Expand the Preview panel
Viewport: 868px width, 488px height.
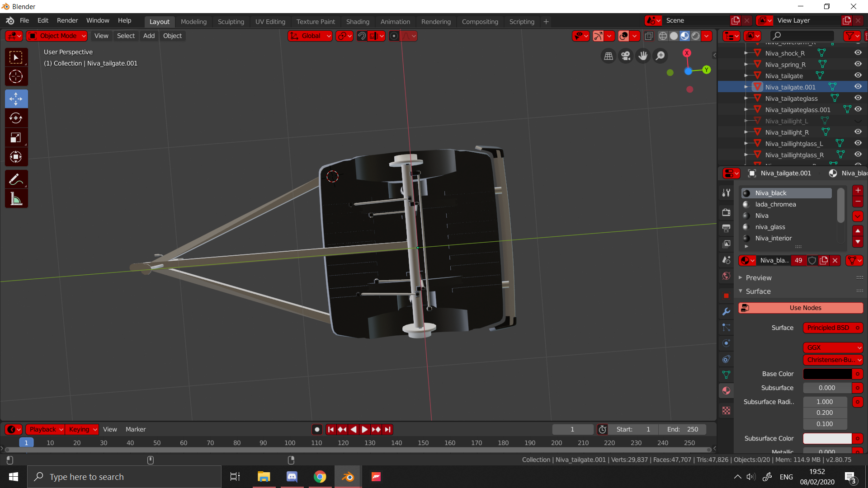(758, 277)
